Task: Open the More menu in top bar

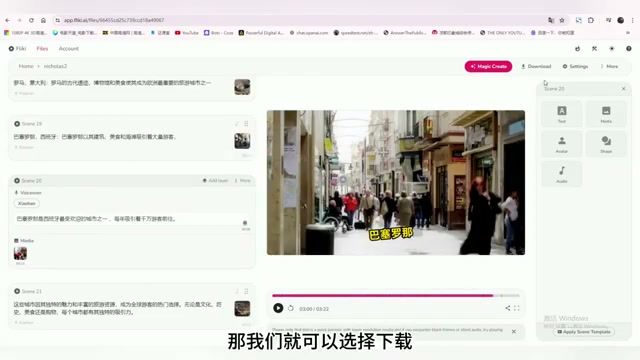Action: 609,66
